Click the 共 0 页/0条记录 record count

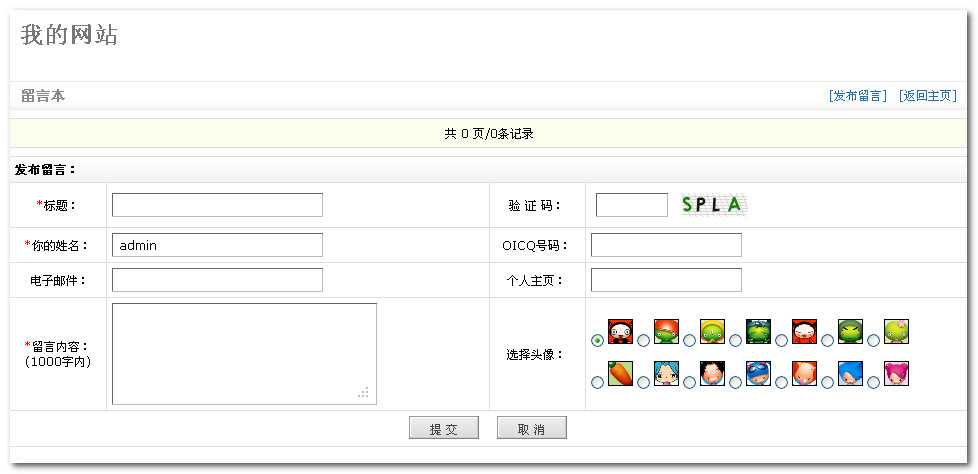coord(489,133)
